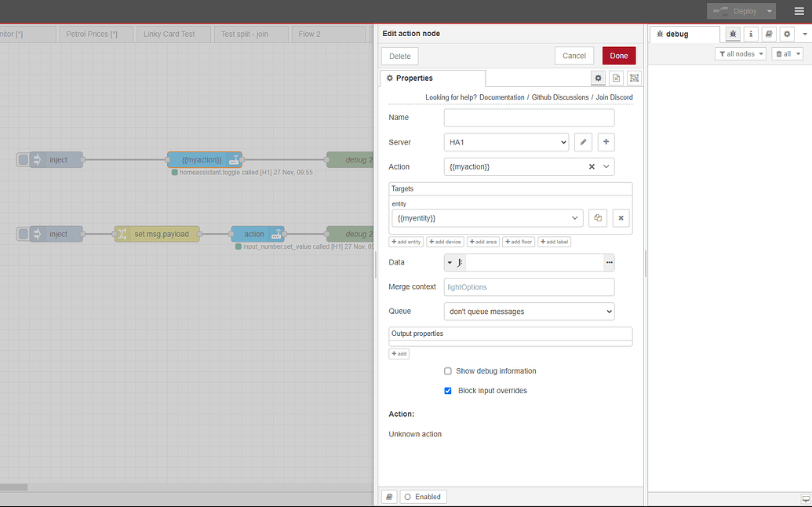Expand the Action field dropdown arrow

[606, 166]
